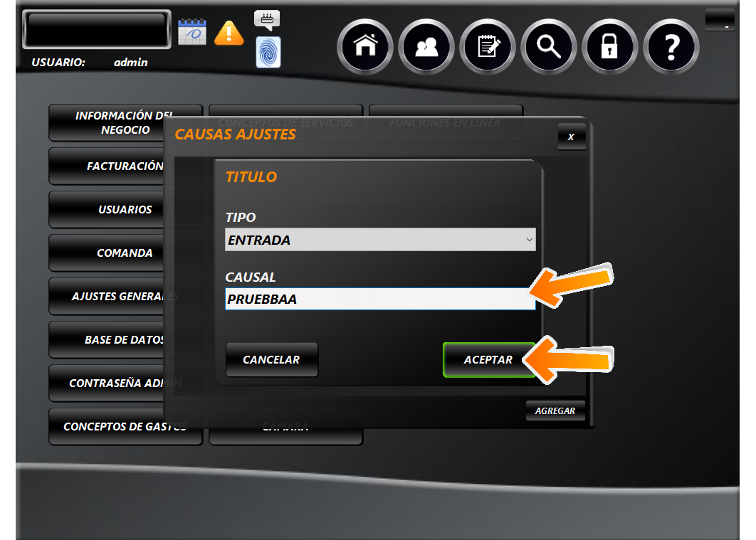This screenshot has width=756, height=540.
Task: Click the notepad with pencil icon
Action: point(488,48)
